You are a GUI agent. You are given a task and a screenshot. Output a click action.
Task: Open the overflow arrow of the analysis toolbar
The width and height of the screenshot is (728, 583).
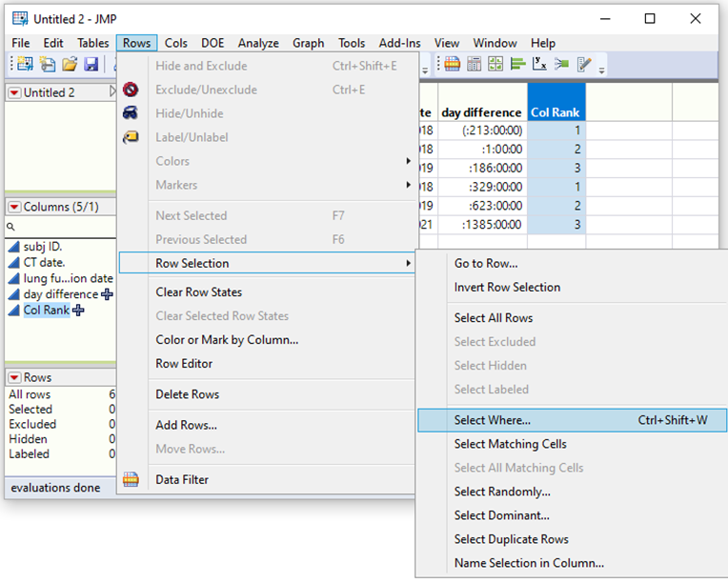coord(601,70)
